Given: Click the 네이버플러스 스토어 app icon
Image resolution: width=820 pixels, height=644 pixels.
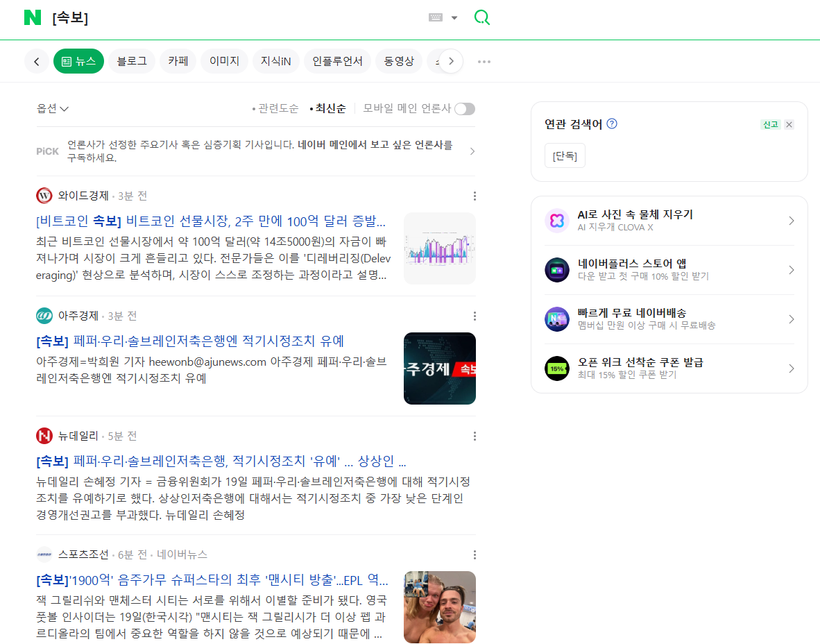Looking at the screenshot, I should point(557,270).
